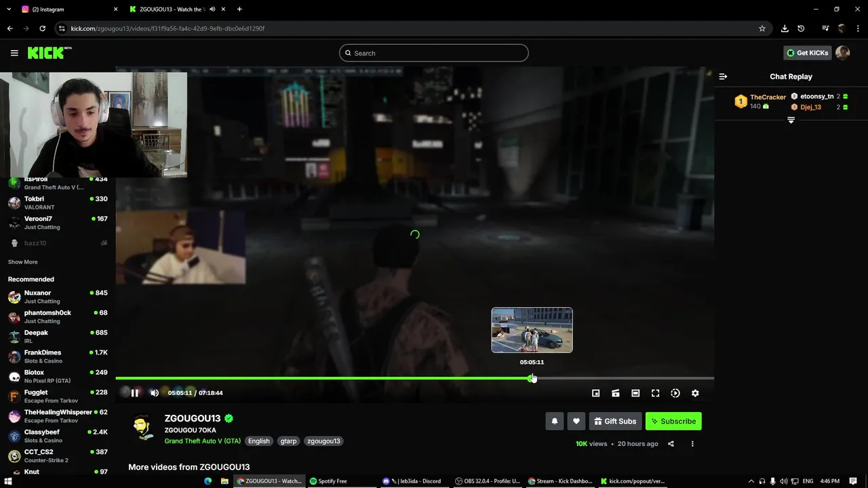Open the Kick hamburger menu
Image resolution: width=868 pixels, height=488 pixels.
(14, 53)
